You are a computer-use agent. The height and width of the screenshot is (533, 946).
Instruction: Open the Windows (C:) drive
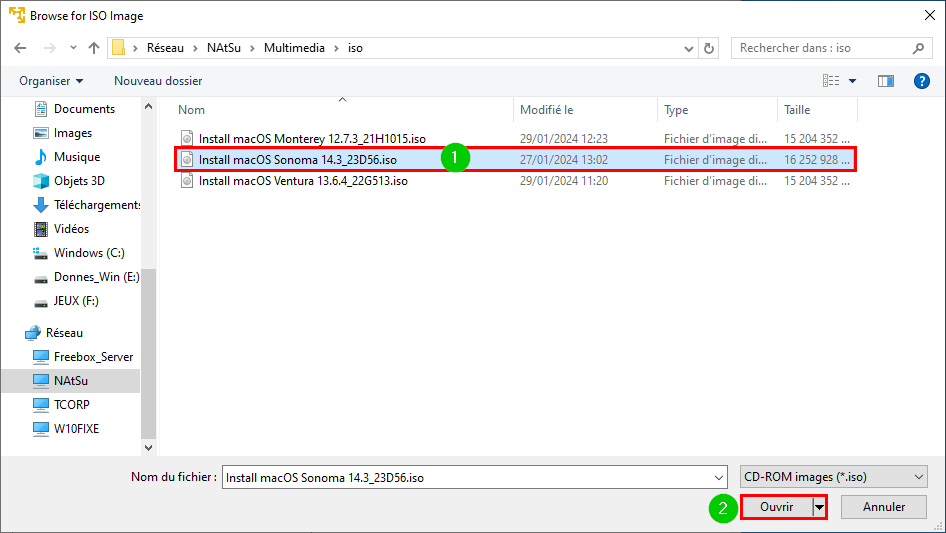point(78,253)
